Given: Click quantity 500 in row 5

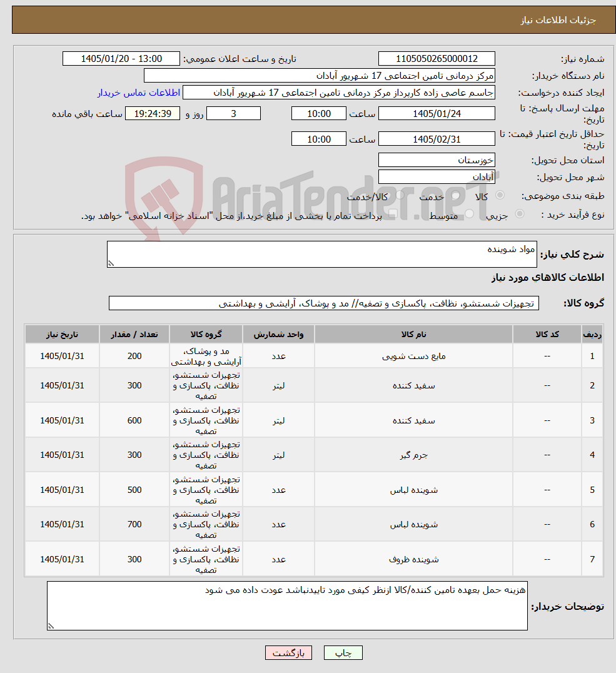Looking at the screenshot, I should [134, 490].
